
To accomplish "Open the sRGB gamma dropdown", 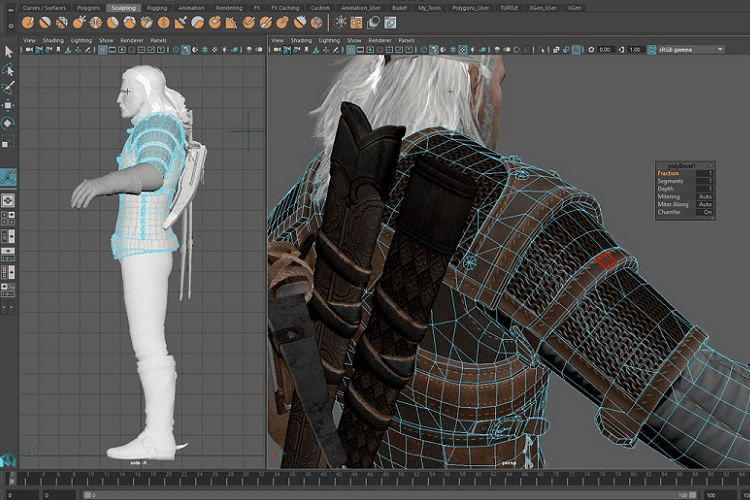I will [x=690, y=49].
